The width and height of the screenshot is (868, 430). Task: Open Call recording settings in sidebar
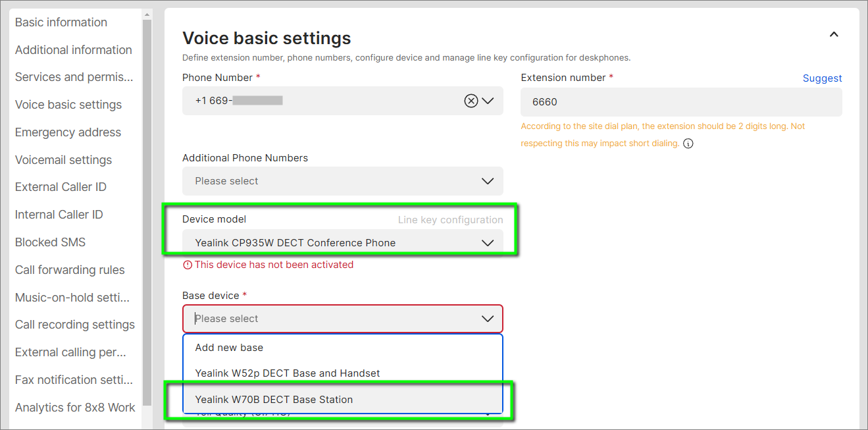75,325
